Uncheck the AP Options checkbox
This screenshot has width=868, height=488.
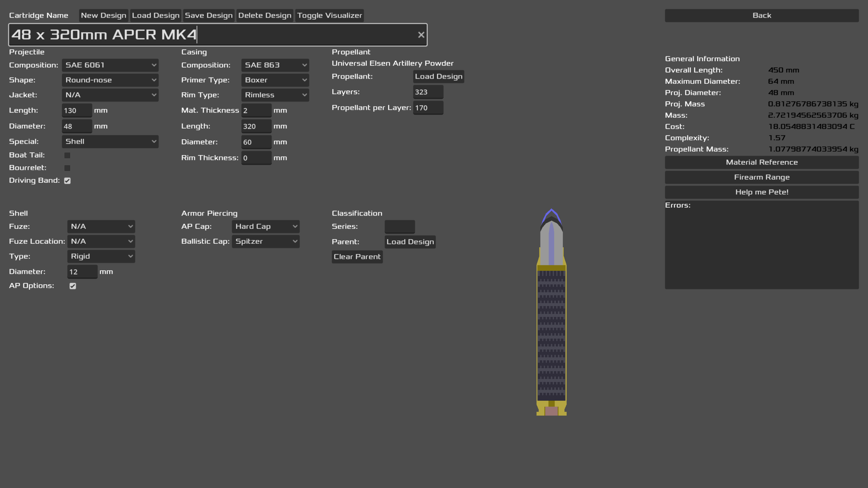pyautogui.click(x=73, y=286)
